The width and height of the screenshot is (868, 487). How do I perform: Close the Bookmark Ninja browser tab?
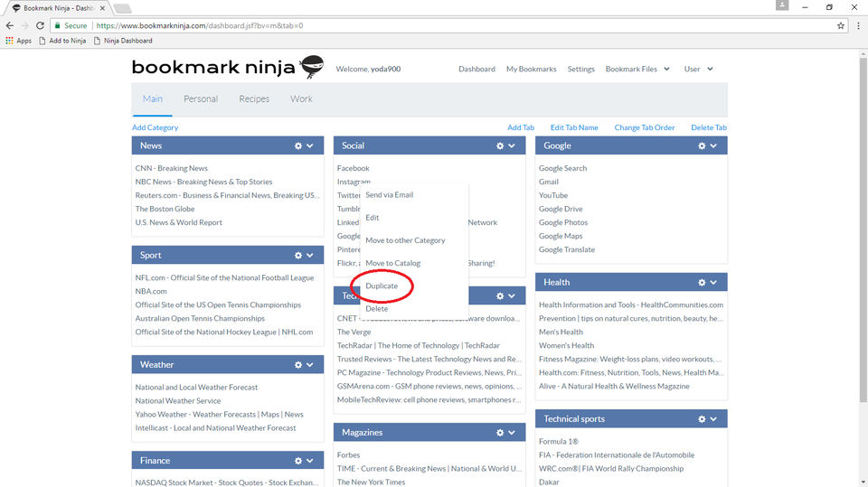coord(102,8)
